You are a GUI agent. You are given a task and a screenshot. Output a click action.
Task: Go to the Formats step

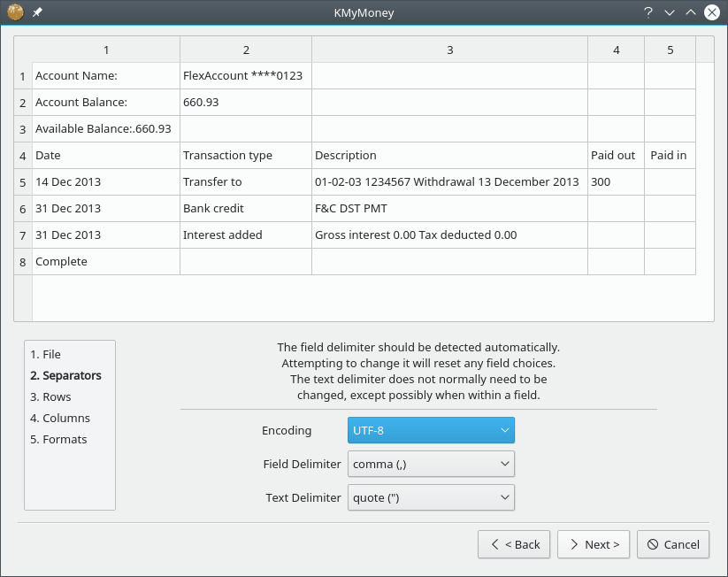[x=58, y=439]
